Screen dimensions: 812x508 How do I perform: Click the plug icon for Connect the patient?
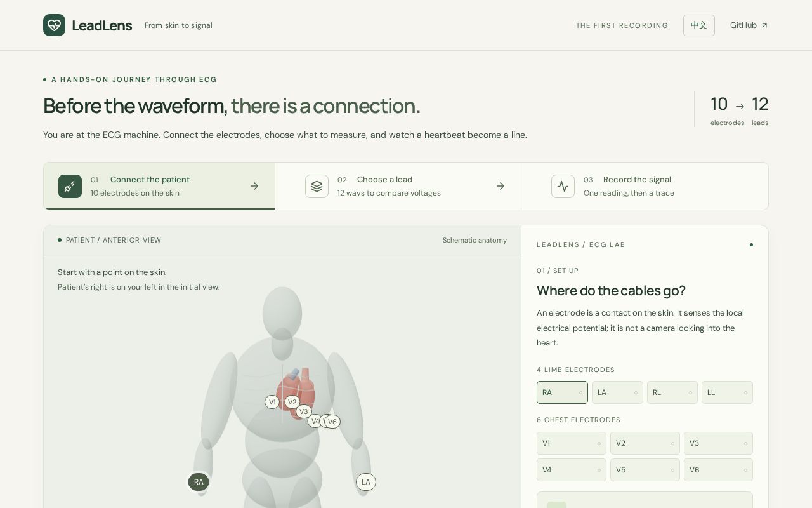coord(70,186)
